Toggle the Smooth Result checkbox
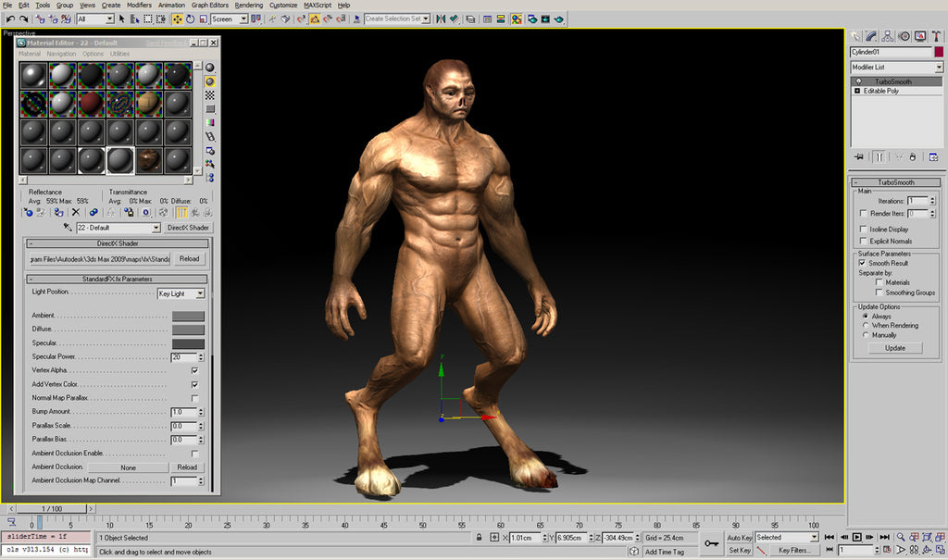This screenshot has width=948, height=560. [x=863, y=262]
